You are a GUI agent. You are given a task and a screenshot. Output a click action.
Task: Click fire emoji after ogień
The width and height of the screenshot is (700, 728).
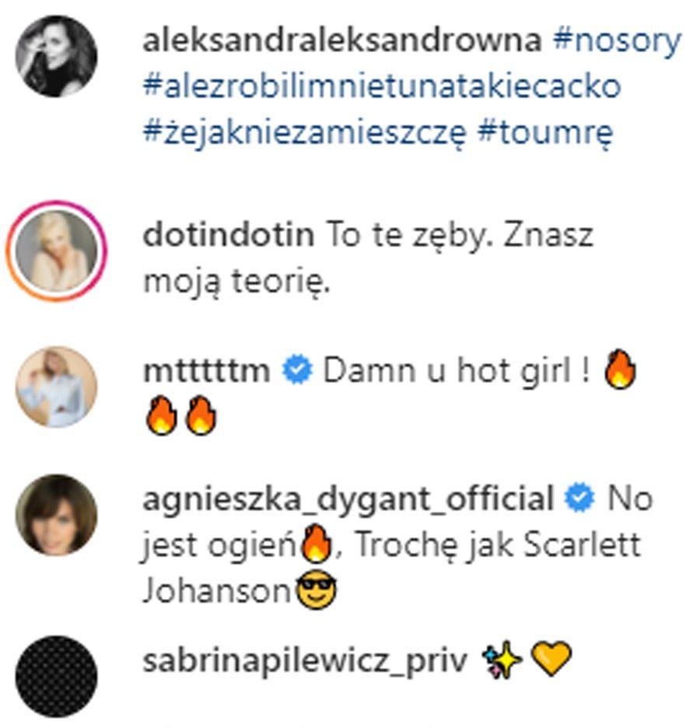coord(317,543)
